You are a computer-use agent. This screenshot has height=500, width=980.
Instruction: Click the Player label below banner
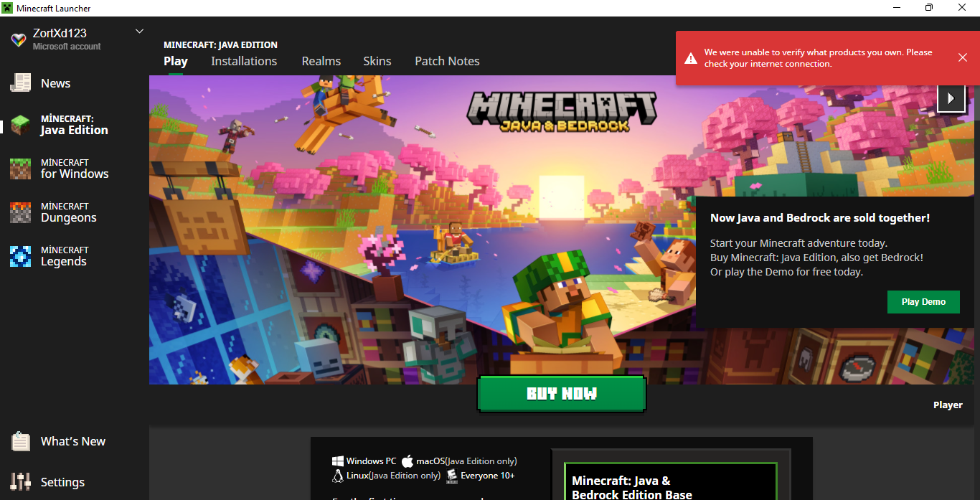(948, 405)
